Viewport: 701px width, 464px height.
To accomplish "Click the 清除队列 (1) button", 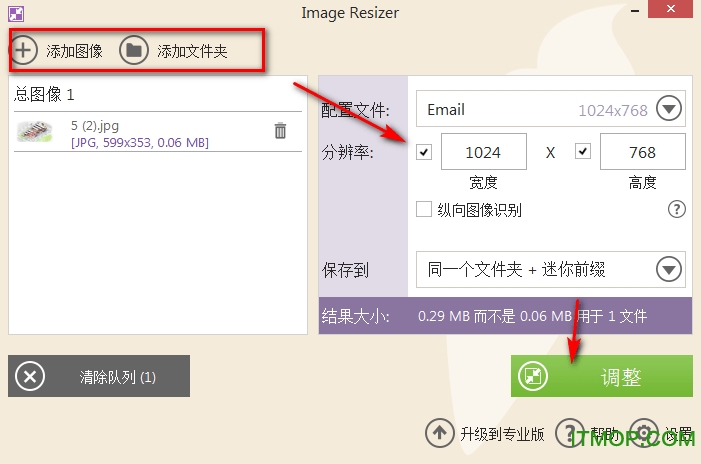I will click(x=99, y=376).
